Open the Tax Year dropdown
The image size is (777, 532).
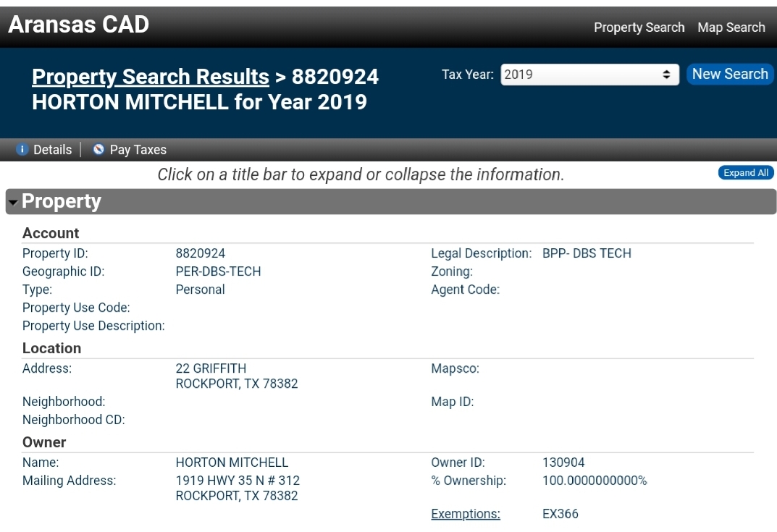[x=589, y=75]
